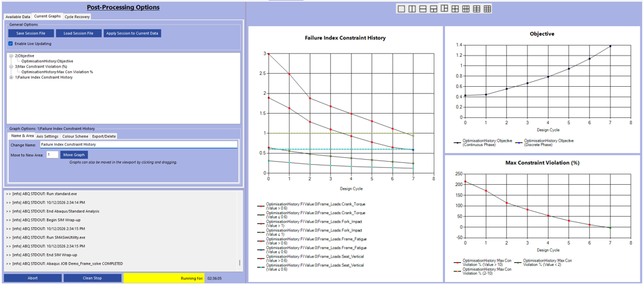Select the 3-column by 2-row grid layout icon
This screenshot has width=644, height=284.
[x=466, y=9]
